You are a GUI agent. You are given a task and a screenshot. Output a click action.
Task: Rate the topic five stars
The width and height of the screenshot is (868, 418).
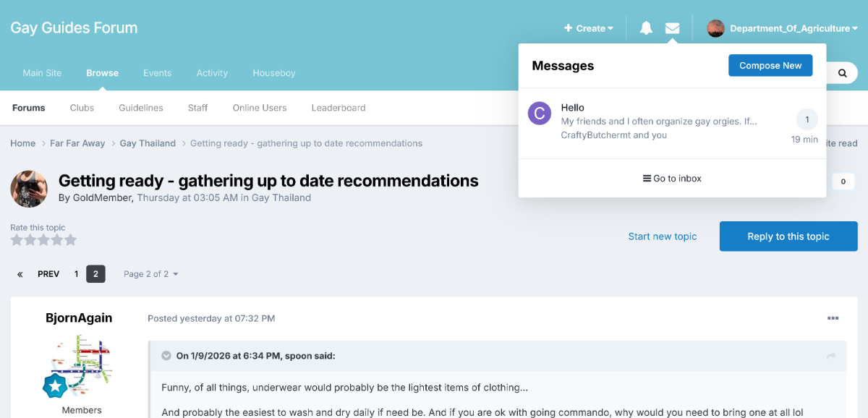click(x=71, y=240)
